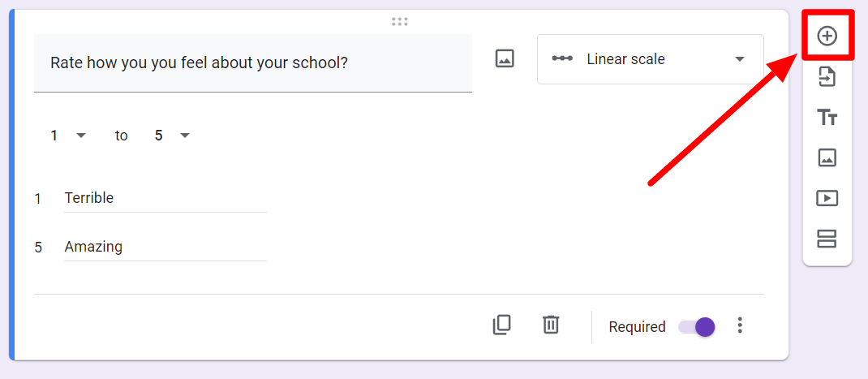Delete the question with the trash icon
The width and height of the screenshot is (868, 379).
[x=551, y=325]
